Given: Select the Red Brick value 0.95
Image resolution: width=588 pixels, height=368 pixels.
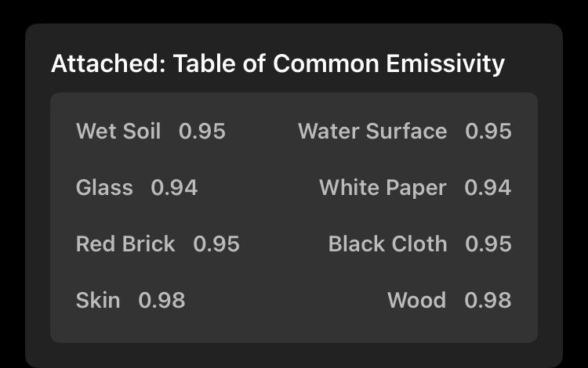Looking at the screenshot, I should pyautogui.click(x=216, y=244).
